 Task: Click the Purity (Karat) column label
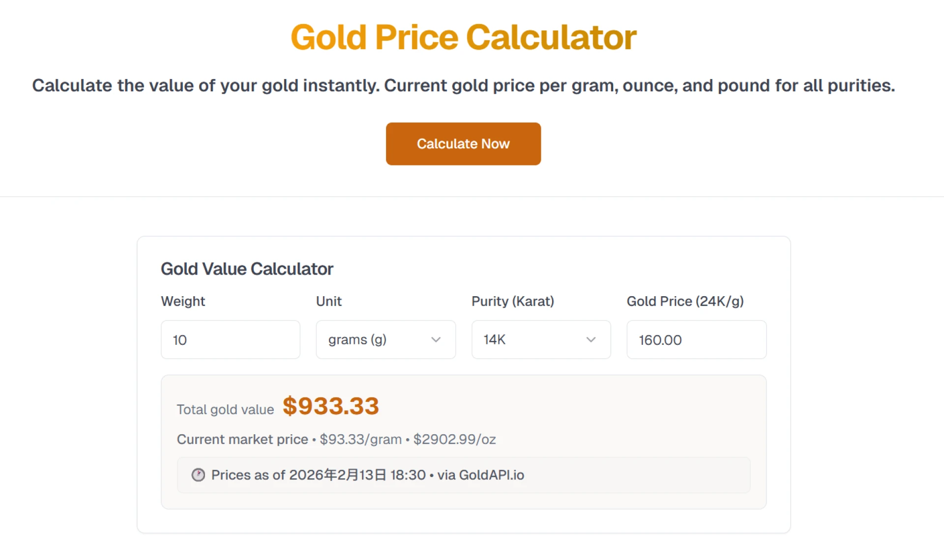point(513,301)
